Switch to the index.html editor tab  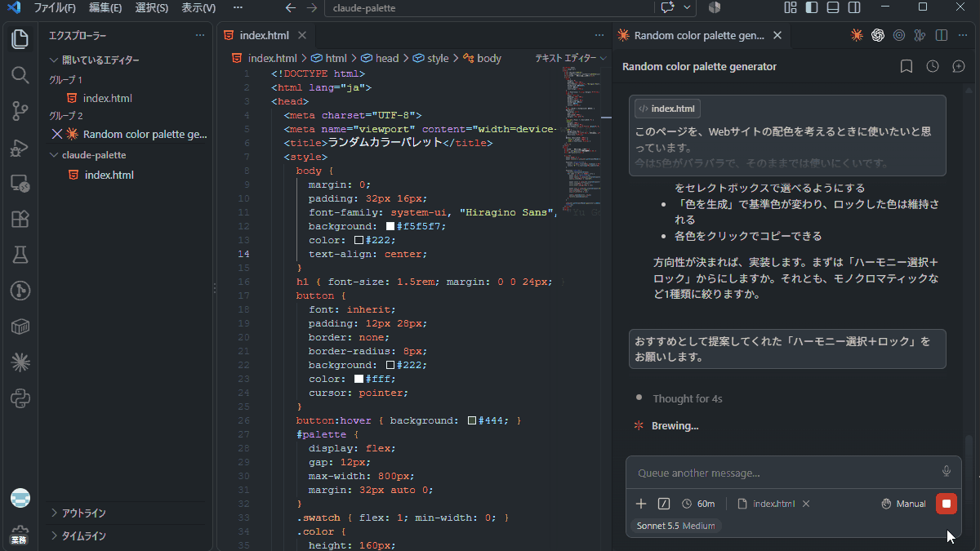point(265,35)
